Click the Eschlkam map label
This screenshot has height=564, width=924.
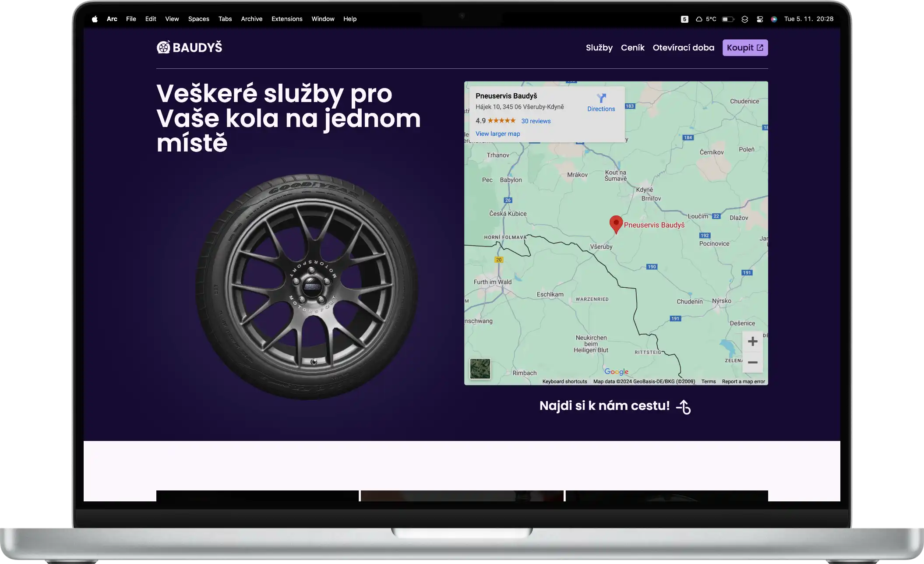(550, 294)
